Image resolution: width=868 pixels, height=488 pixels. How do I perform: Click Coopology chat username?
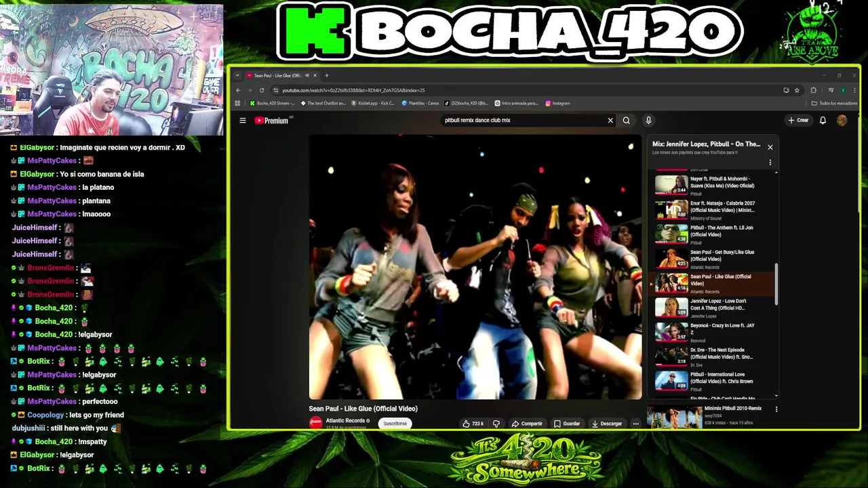click(x=45, y=415)
